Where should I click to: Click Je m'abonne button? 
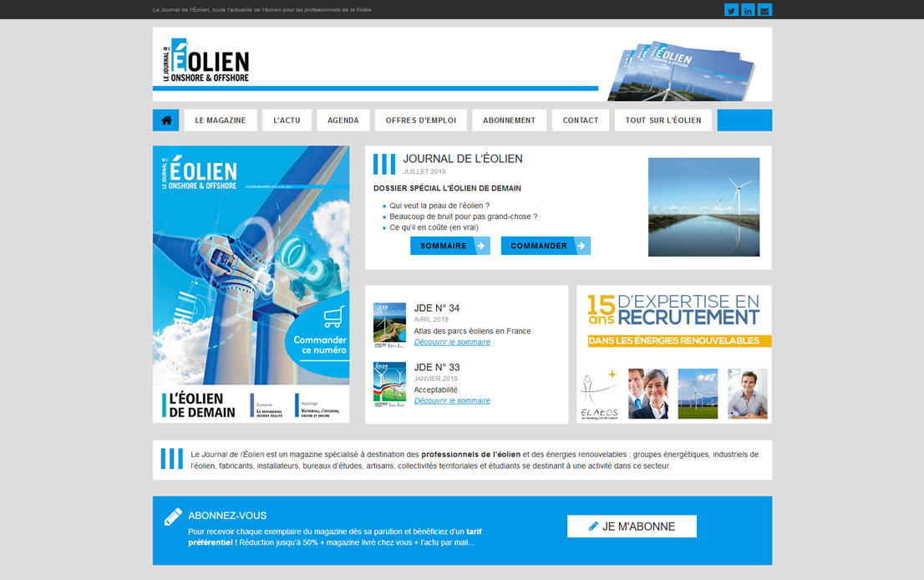pos(632,527)
